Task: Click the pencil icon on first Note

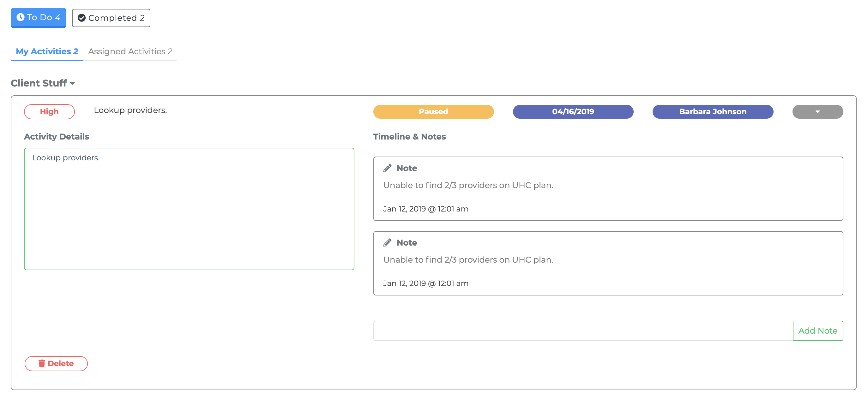Action: click(x=386, y=168)
